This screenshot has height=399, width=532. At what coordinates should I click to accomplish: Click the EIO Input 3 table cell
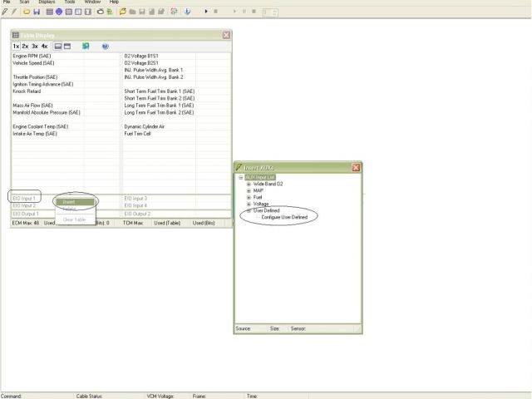tap(136, 199)
